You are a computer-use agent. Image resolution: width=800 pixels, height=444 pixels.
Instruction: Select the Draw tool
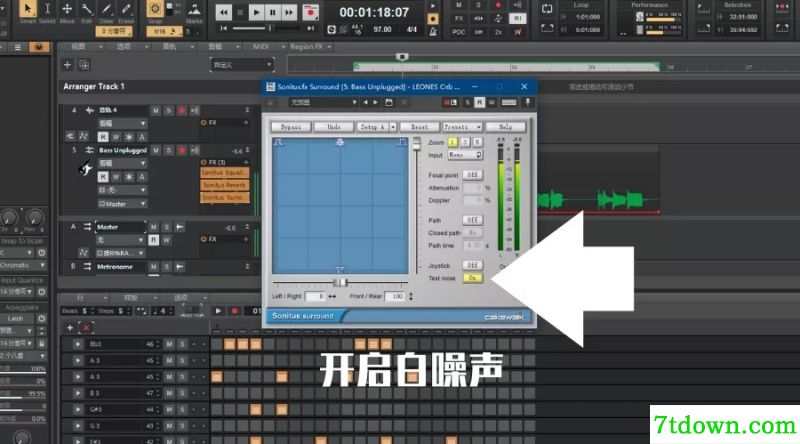click(106, 9)
